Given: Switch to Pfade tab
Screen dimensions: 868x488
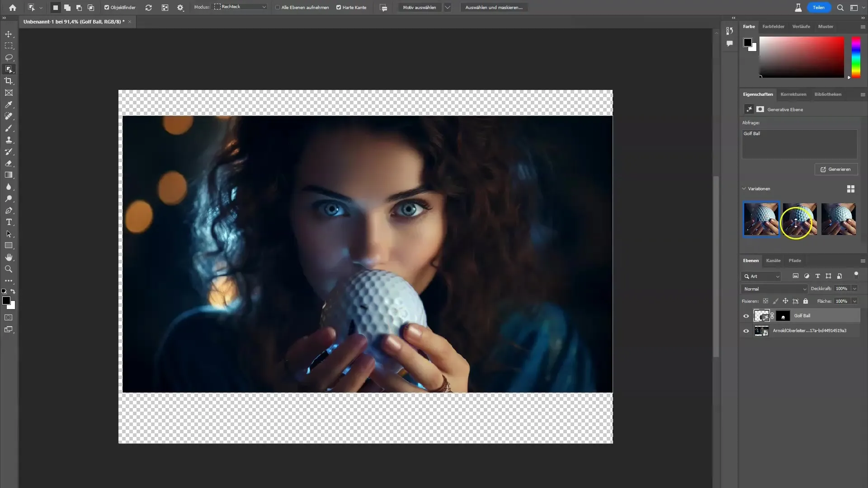Looking at the screenshot, I should click(795, 260).
